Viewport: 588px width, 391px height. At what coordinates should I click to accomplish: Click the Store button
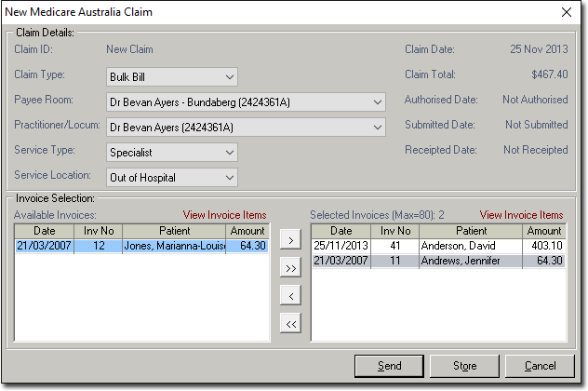[464, 366]
